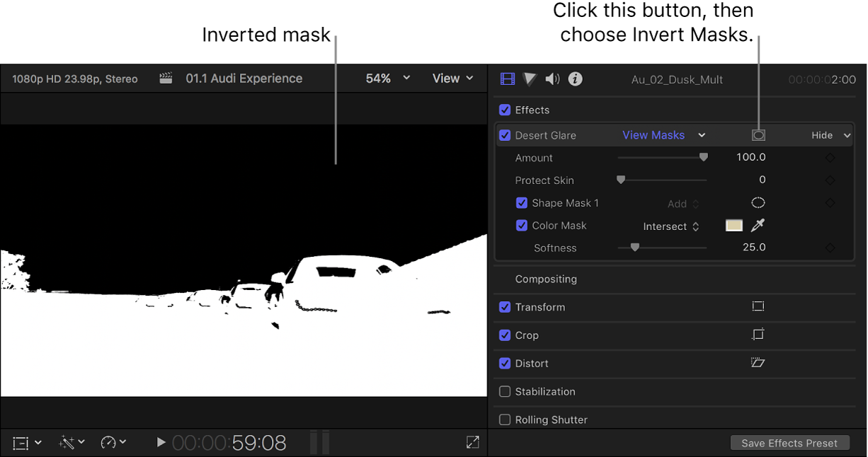
Task: Open the 54% zoom level dropdown
Action: 384,78
